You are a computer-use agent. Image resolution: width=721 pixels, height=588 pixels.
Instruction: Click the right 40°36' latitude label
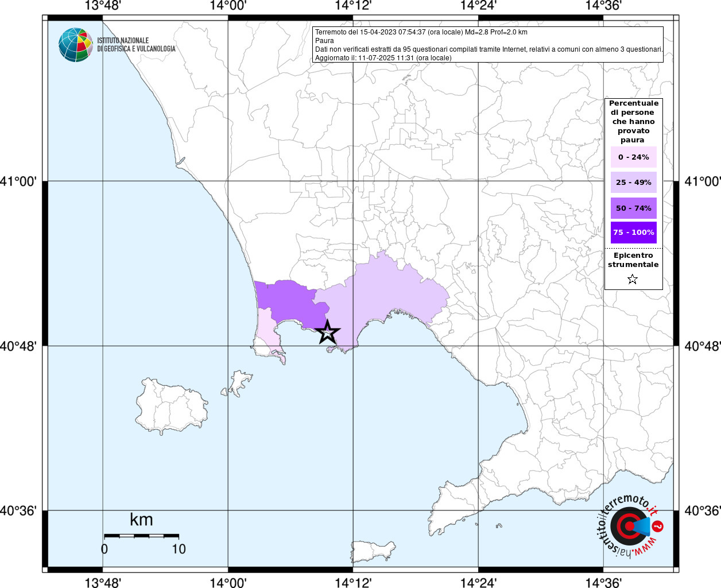(703, 510)
